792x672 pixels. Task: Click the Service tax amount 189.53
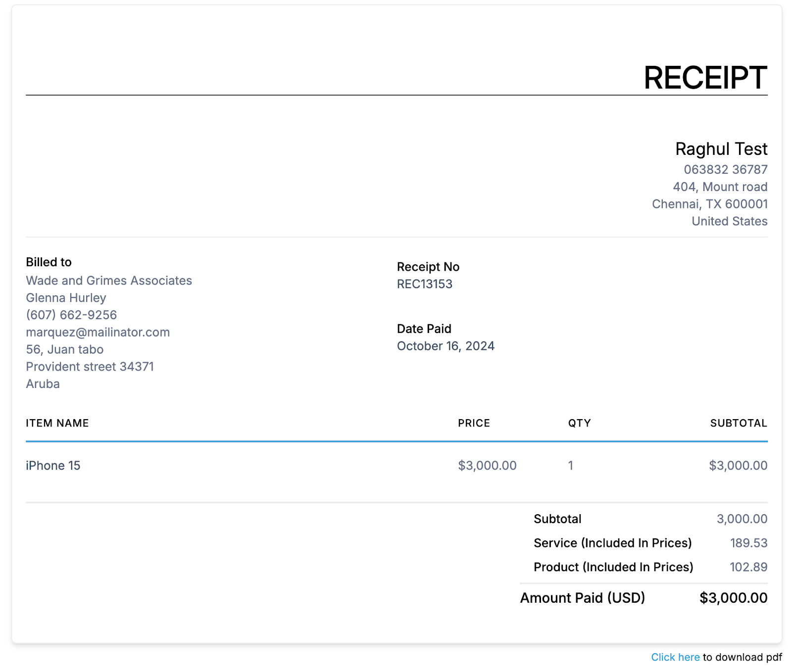pos(748,543)
